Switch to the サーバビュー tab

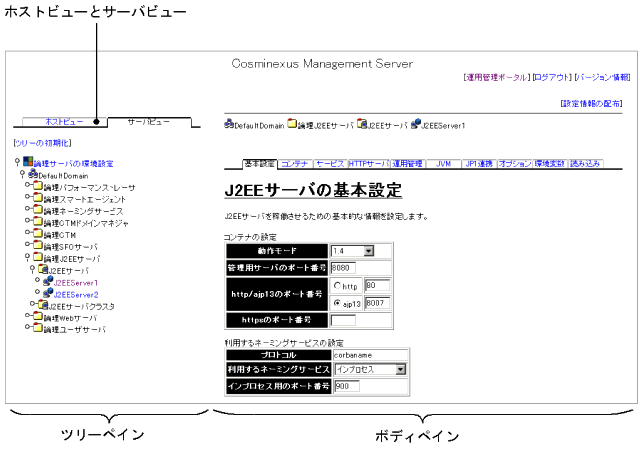coord(149,122)
